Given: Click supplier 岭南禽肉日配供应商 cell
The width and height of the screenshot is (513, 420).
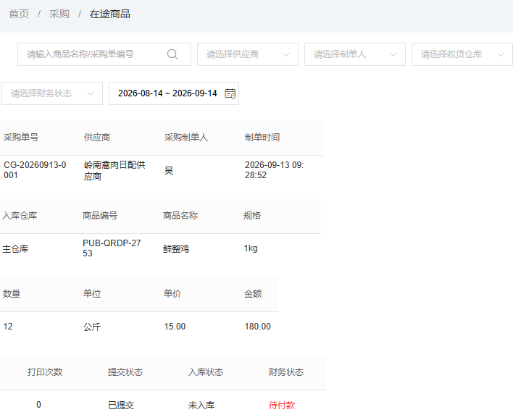Looking at the screenshot, I should click(x=114, y=170).
